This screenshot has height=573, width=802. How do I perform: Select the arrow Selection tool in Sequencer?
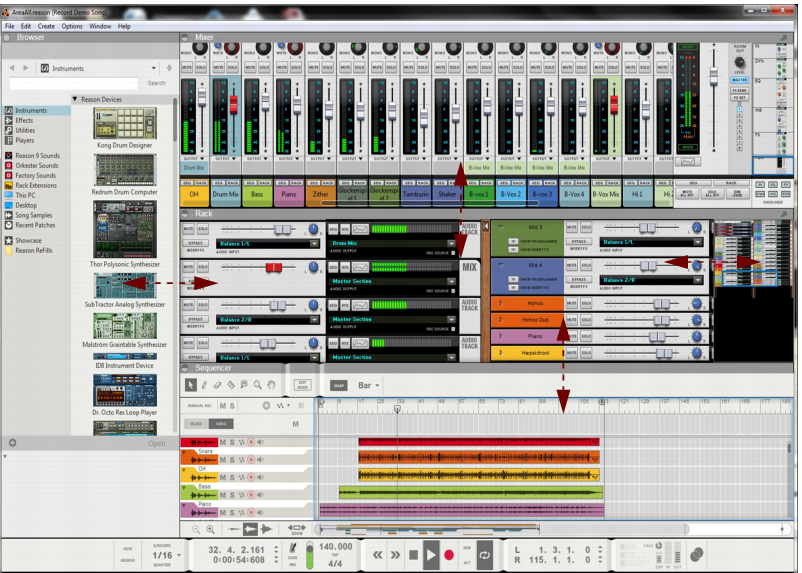(193, 385)
